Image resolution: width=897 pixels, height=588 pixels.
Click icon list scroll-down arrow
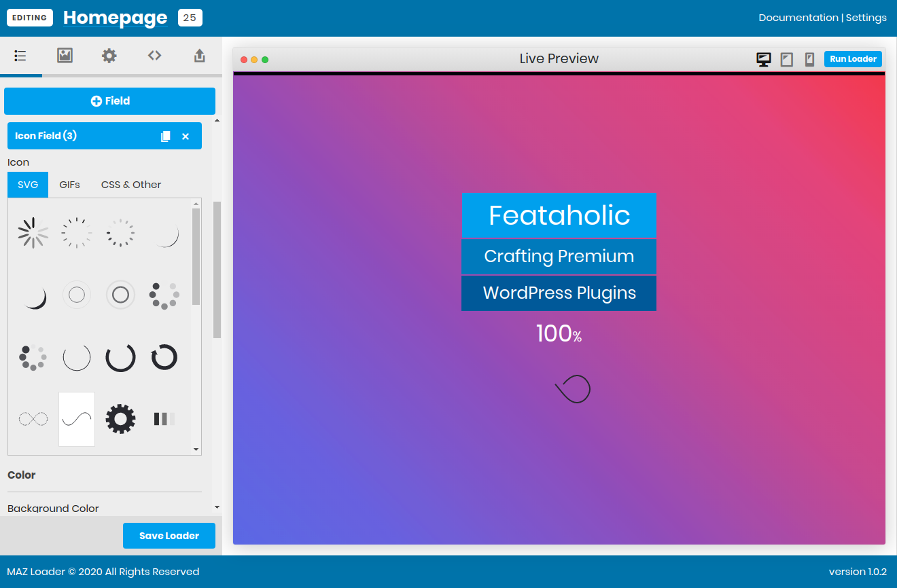tap(196, 449)
